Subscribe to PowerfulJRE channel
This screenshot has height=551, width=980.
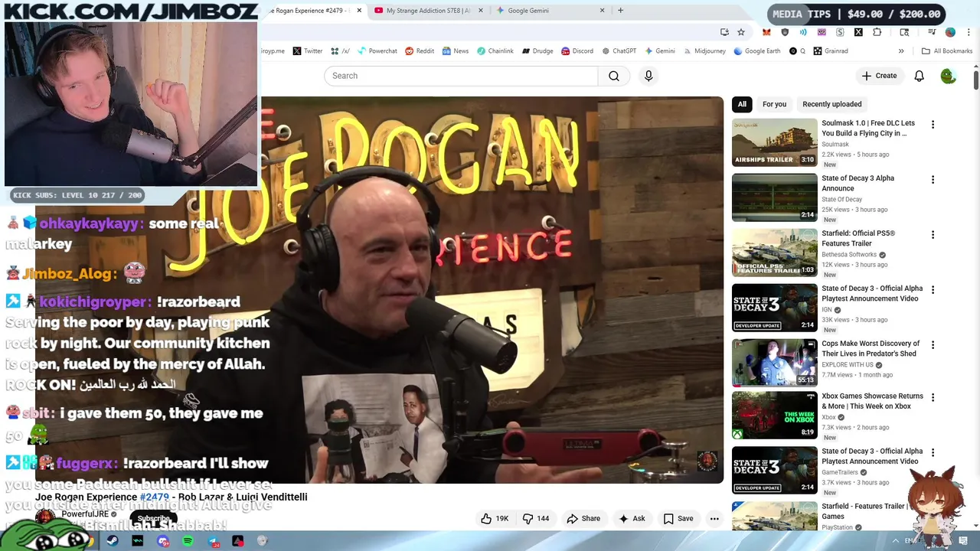click(x=153, y=519)
